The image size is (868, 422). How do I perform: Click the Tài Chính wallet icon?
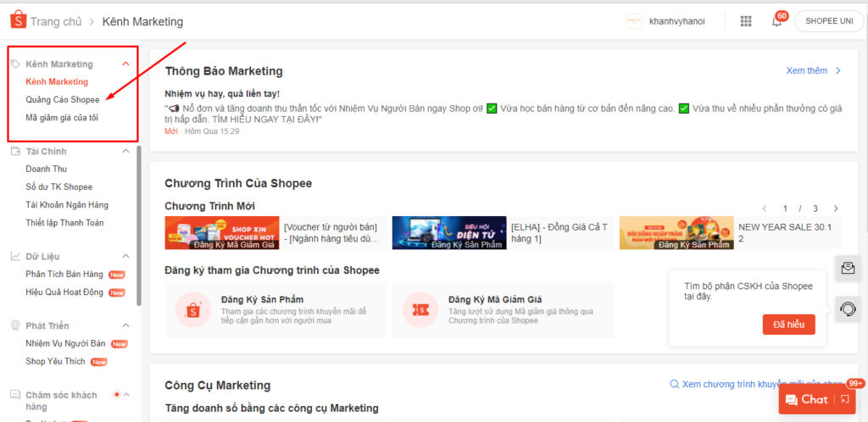point(15,151)
